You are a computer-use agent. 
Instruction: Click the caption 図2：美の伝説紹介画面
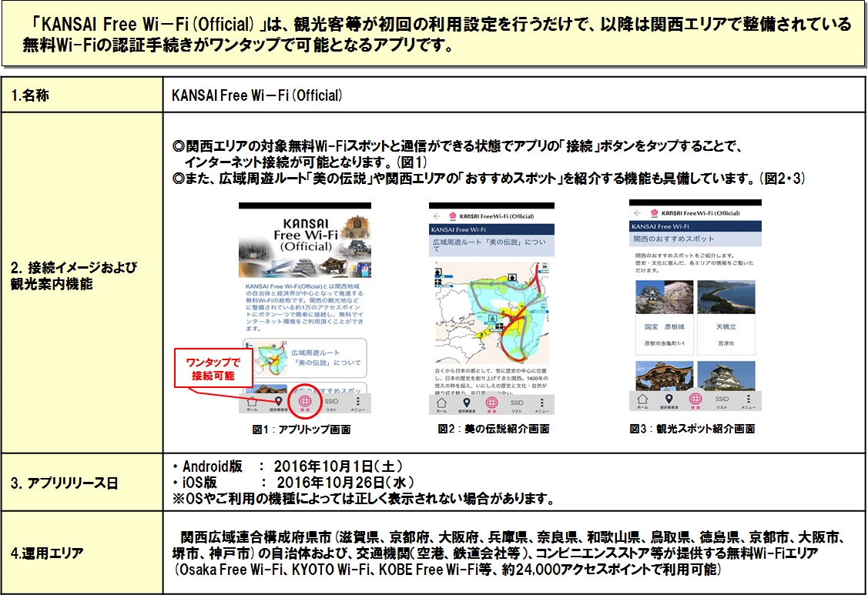[493, 429]
